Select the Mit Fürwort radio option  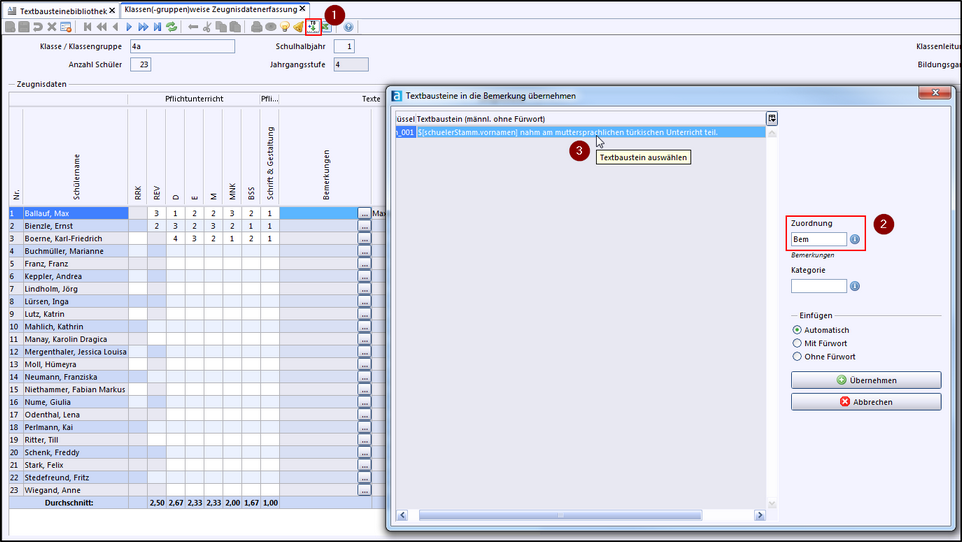tap(797, 343)
